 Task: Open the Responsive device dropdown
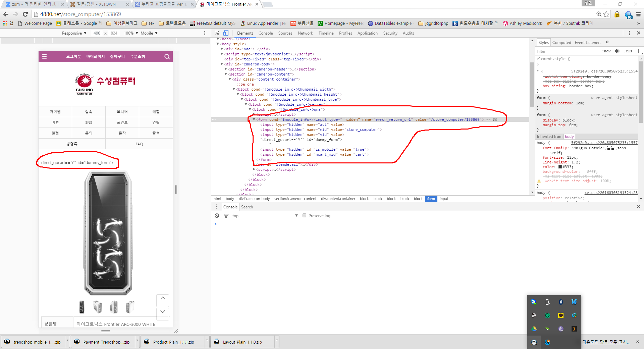coord(74,33)
